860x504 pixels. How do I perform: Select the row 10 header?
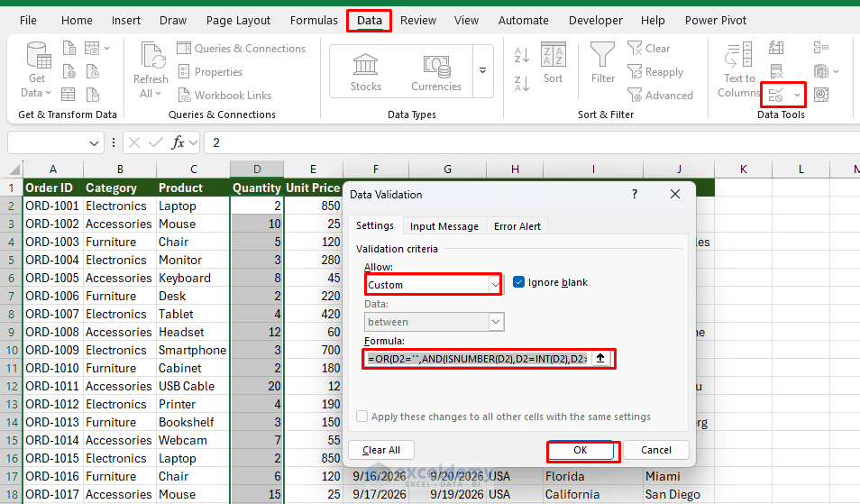click(11, 350)
